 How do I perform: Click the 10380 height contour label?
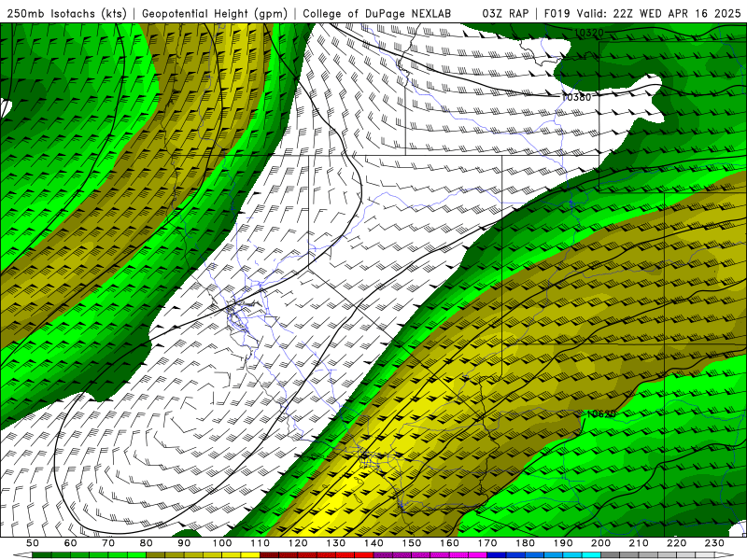(x=576, y=97)
